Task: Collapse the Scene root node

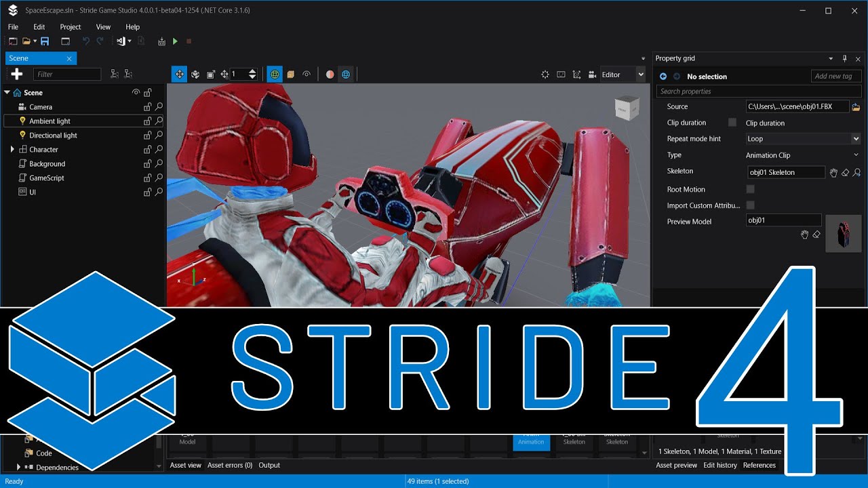Action: (x=7, y=92)
